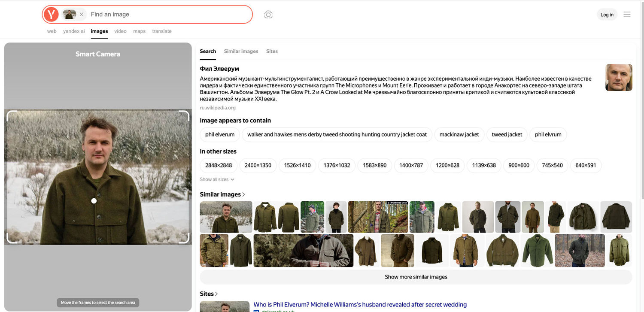Choose the 640×591 size
644x312 pixels.
point(586,165)
